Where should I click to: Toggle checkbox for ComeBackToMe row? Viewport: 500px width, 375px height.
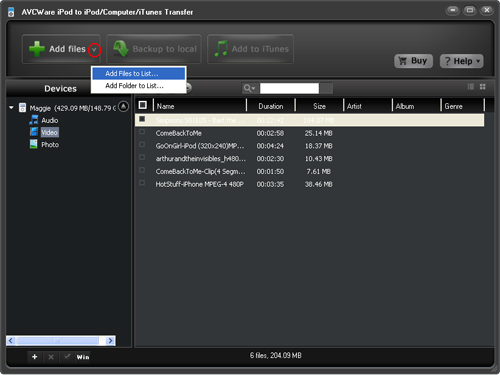point(142,132)
